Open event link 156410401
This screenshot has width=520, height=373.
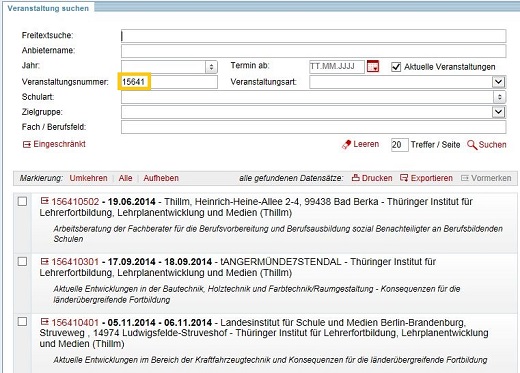tap(75, 322)
